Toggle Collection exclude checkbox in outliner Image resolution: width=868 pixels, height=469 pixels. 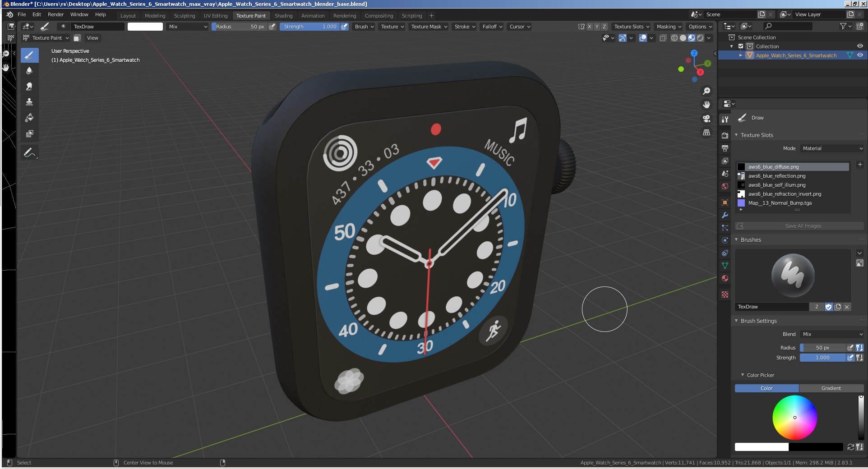pyautogui.click(x=741, y=46)
